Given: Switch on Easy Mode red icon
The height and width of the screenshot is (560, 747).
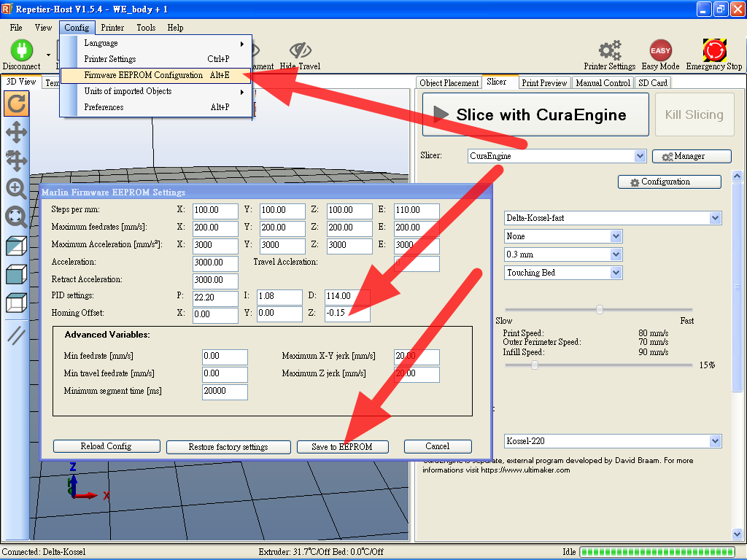Looking at the screenshot, I should pos(660,50).
